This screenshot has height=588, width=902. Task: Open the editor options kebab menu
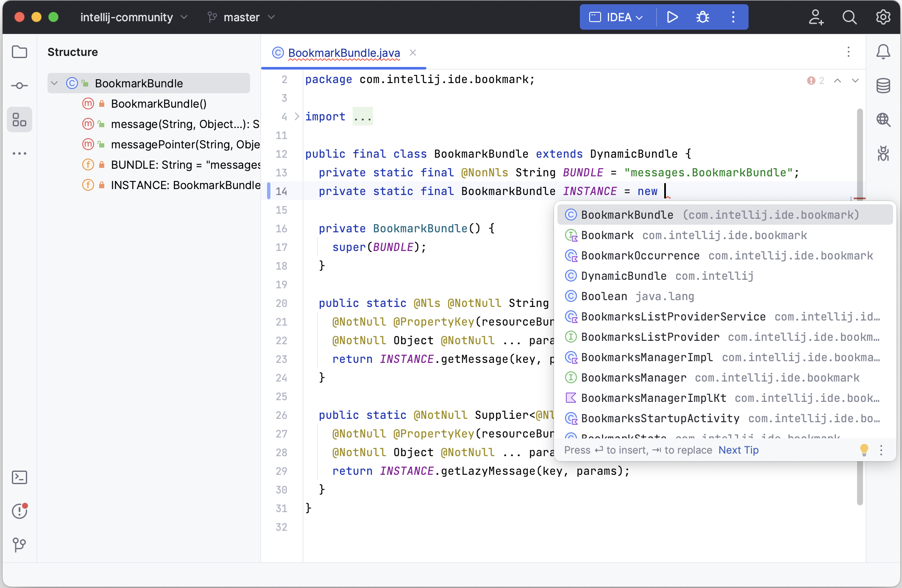pos(849,52)
